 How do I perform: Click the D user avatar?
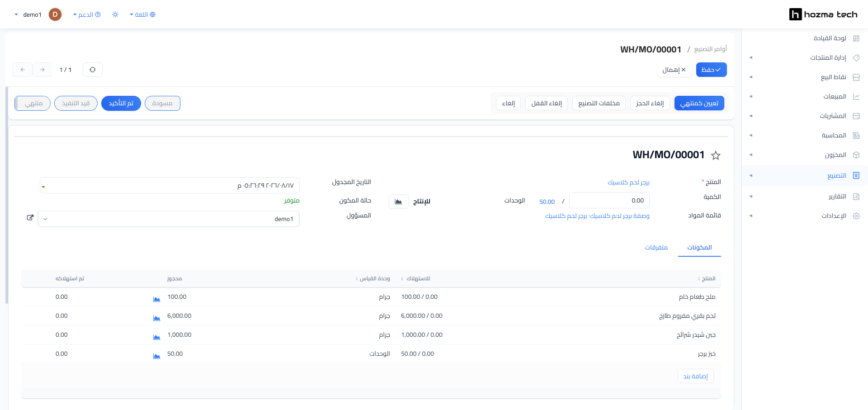[x=55, y=14]
